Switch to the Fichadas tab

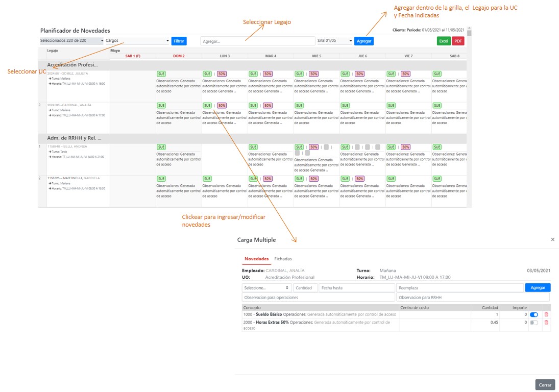click(x=283, y=259)
